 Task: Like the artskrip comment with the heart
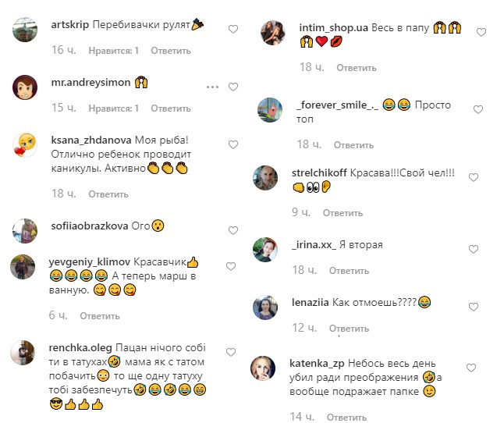coord(233,29)
